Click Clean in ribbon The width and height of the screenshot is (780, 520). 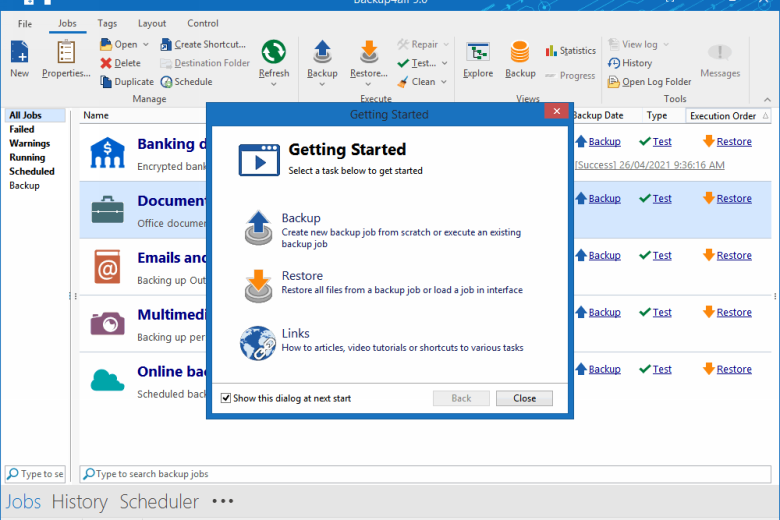(417, 82)
